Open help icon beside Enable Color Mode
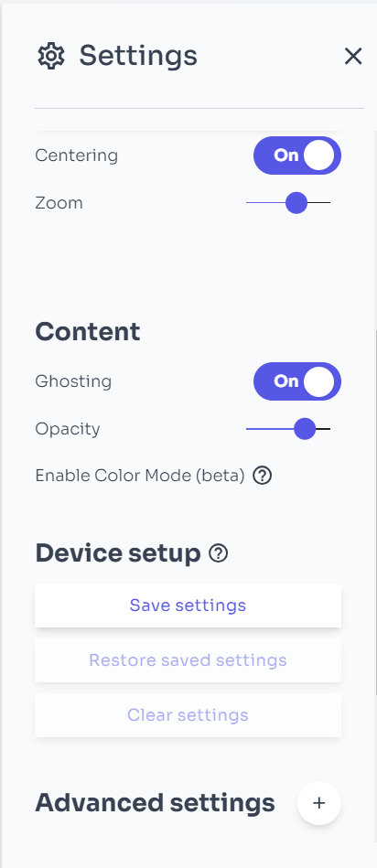The image size is (377, 868). (x=263, y=476)
